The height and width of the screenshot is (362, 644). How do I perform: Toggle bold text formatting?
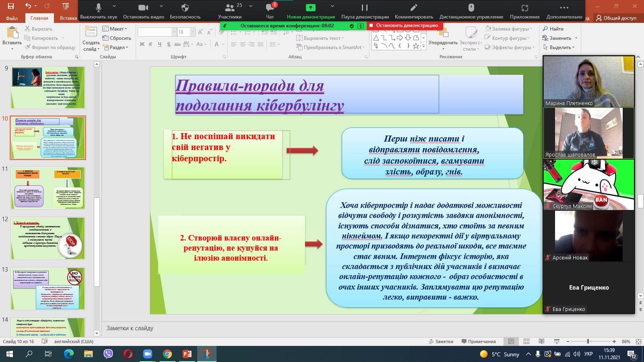pos(142,44)
